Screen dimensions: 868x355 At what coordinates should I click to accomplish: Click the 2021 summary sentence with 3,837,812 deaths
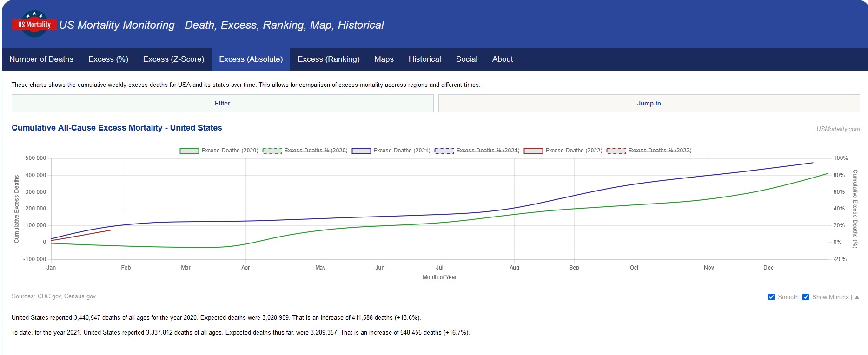click(x=241, y=333)
